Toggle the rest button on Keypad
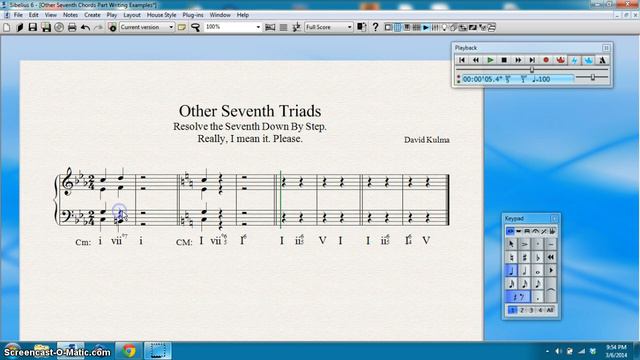Screen dimensions: 640x360 coord(518,297)
